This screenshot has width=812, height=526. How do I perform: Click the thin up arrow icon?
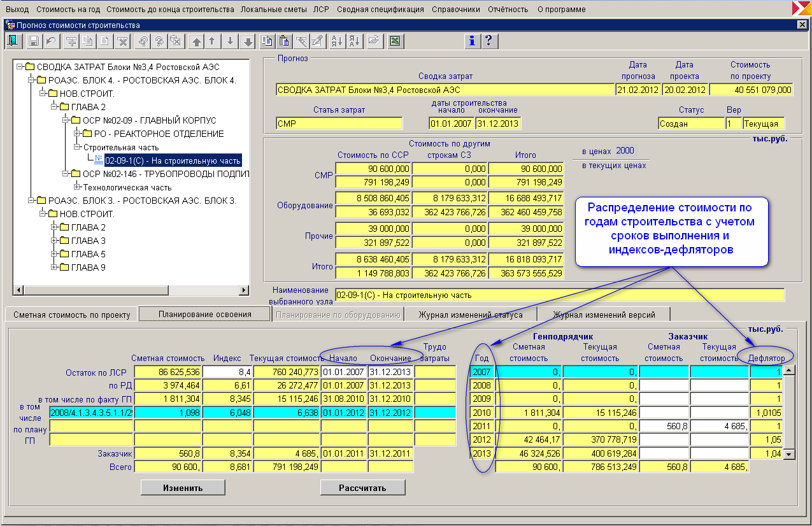pyautogui.click(x=213, y=41)
